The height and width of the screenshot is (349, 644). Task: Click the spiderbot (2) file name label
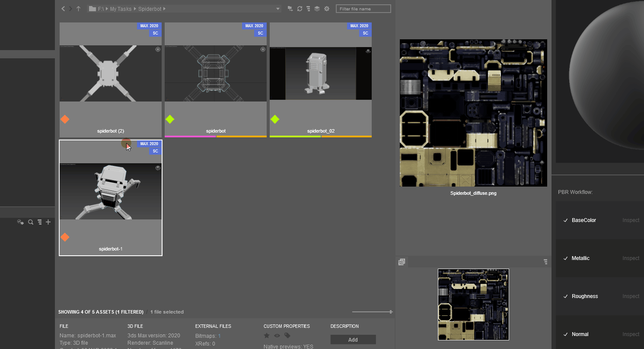click(x=111, y=131)
